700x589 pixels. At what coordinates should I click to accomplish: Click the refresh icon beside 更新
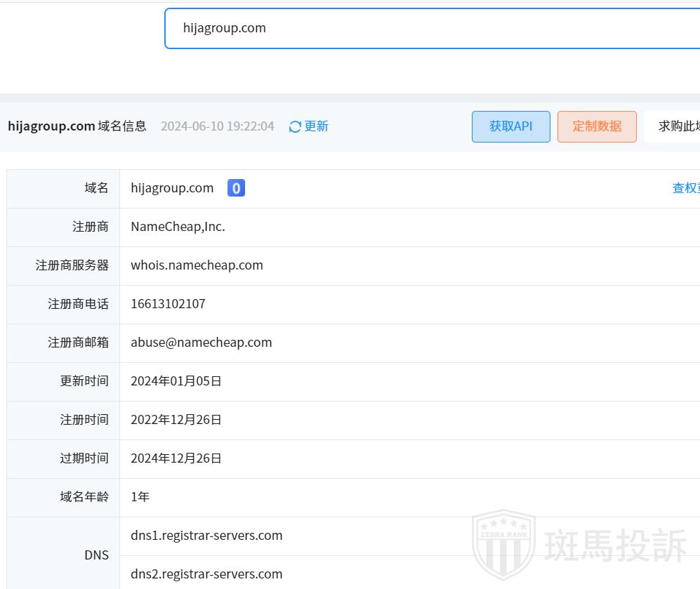coord(295,126)
